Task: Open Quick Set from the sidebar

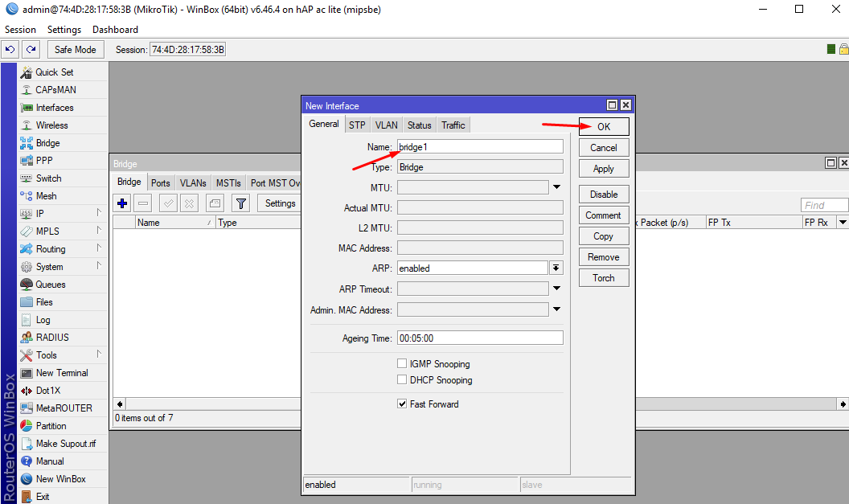Action: 54,72
